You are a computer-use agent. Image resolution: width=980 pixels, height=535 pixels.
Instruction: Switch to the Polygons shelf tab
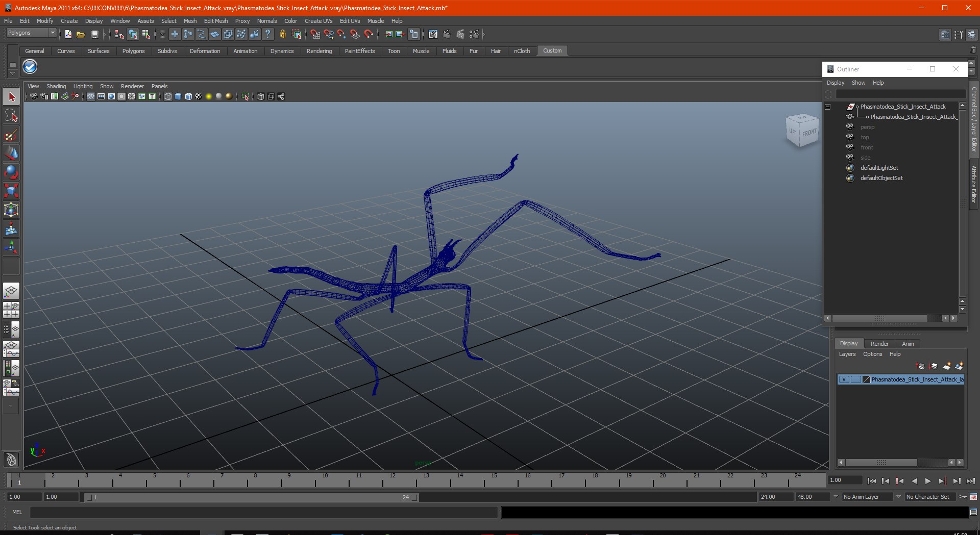click(133, 51)
